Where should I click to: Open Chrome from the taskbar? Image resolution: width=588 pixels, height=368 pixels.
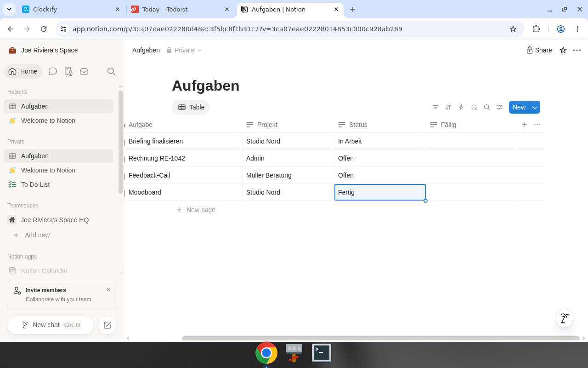point(266,353)
